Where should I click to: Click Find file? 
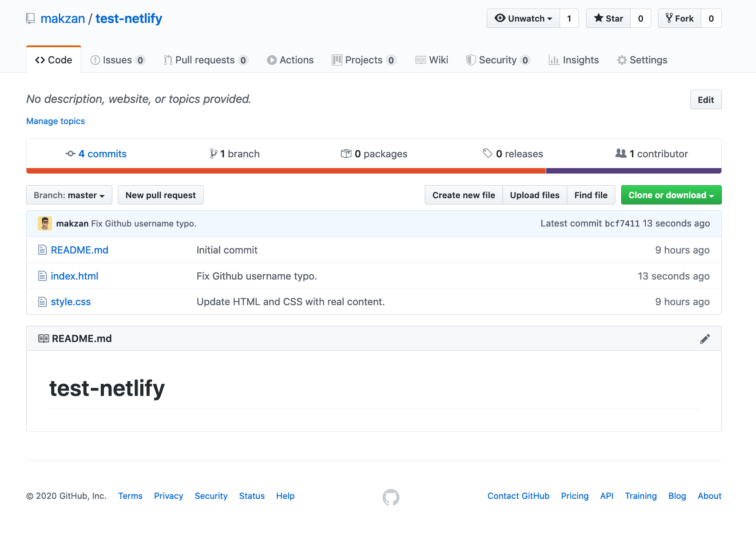pyautogui.click(x=591, y=195)
